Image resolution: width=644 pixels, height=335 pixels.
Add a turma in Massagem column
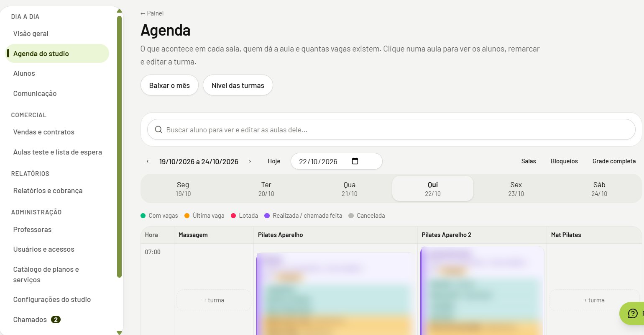pos(214,300)
